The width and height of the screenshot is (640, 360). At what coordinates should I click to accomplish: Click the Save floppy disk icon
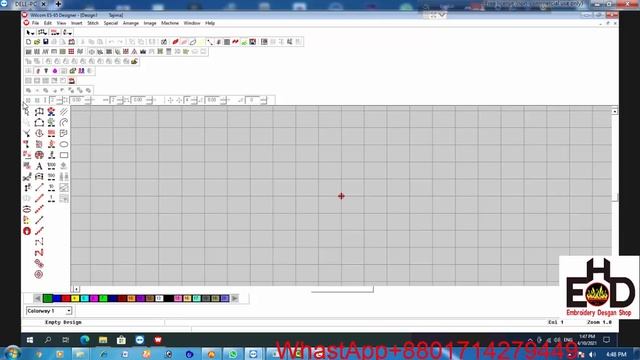(45, 42)
